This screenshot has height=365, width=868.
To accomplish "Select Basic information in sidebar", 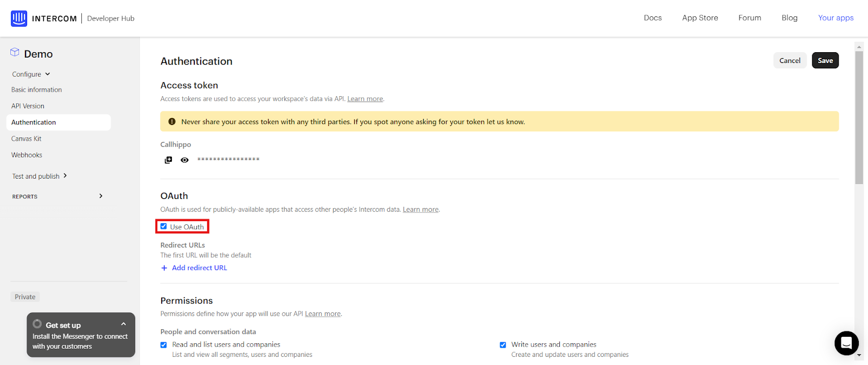I will tap(36, 90).
